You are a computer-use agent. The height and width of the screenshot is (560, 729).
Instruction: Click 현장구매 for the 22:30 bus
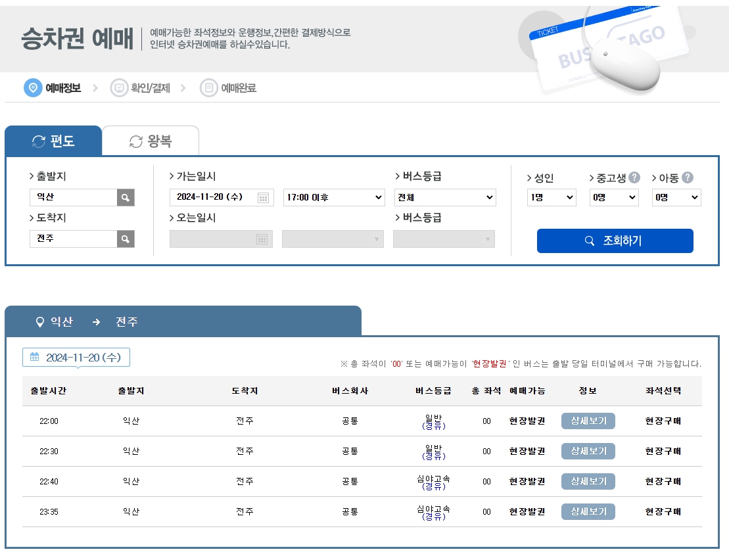tap(662, 452)
